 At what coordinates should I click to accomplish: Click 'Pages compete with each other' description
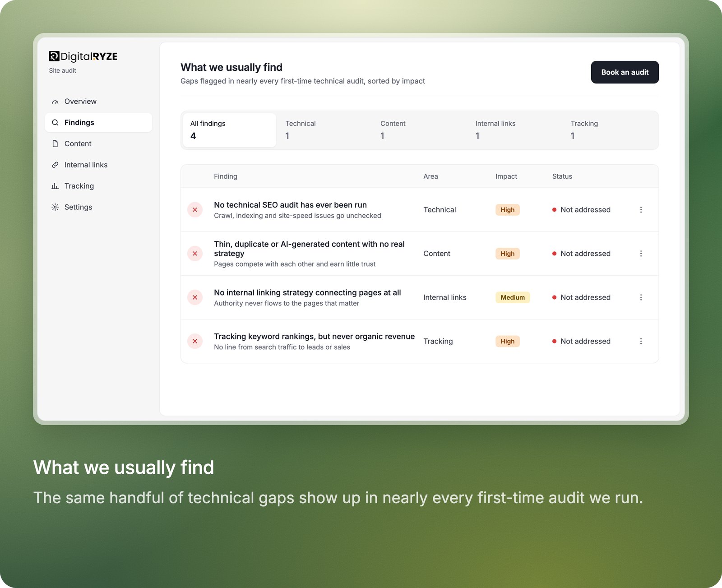[295, 264]
